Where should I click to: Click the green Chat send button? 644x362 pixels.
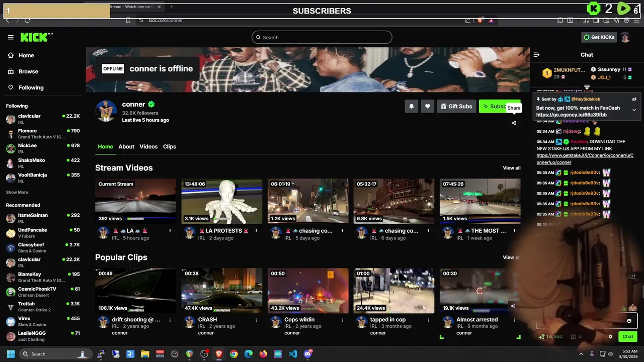[628, 336]
